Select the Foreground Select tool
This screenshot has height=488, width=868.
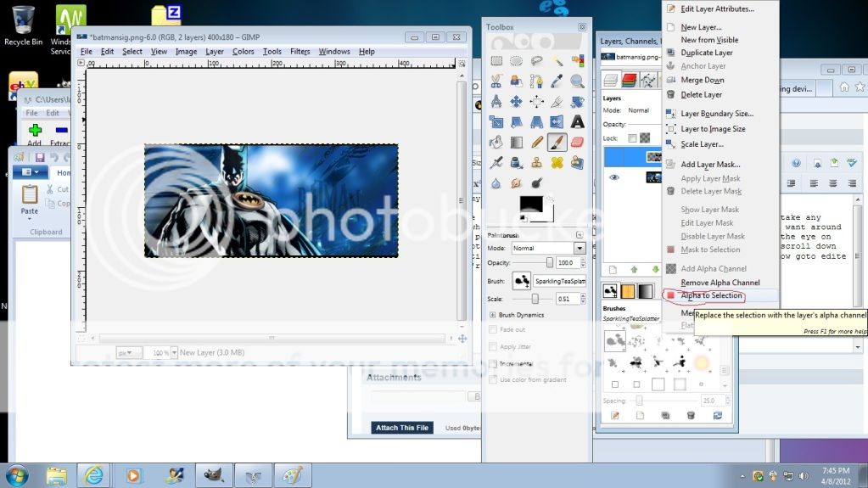pyautogui.click(x=516, y=81)
